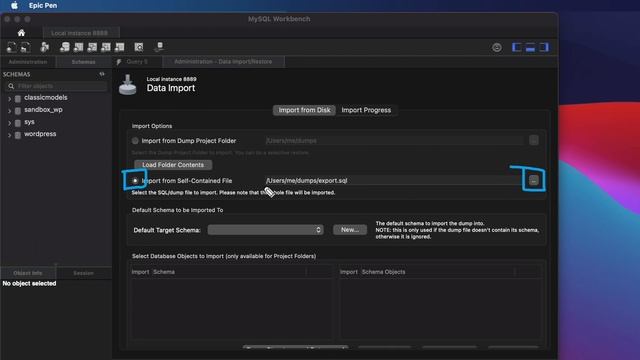Click the "Local instance 8889" header label
Image resolution: width=640 pixels, height=360 pixels.
click(x=171, y=79)
